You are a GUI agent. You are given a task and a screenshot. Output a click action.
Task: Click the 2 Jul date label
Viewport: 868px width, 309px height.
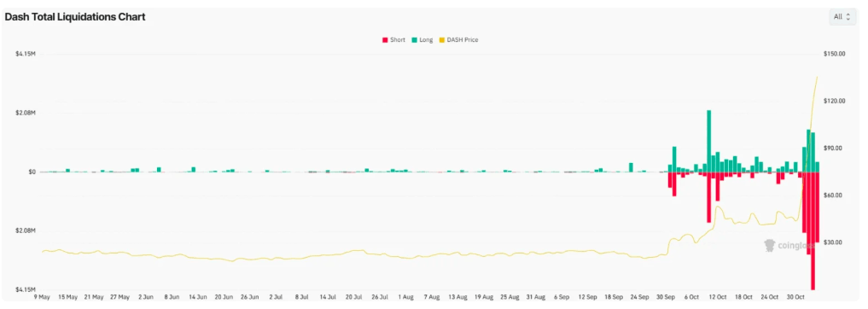[277, 297]
